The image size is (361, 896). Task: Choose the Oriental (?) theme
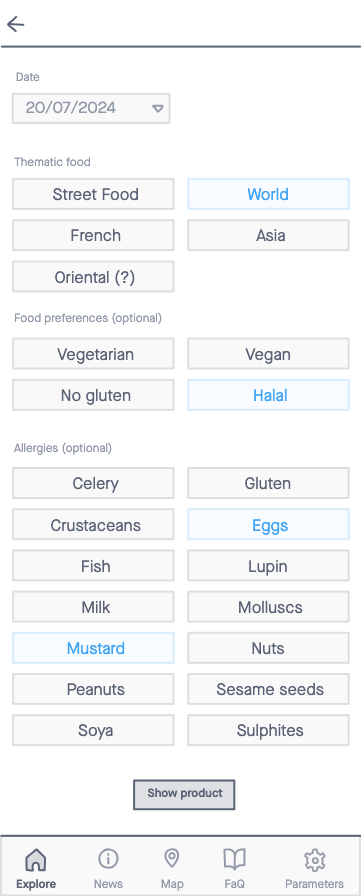(x=93, y=277)
